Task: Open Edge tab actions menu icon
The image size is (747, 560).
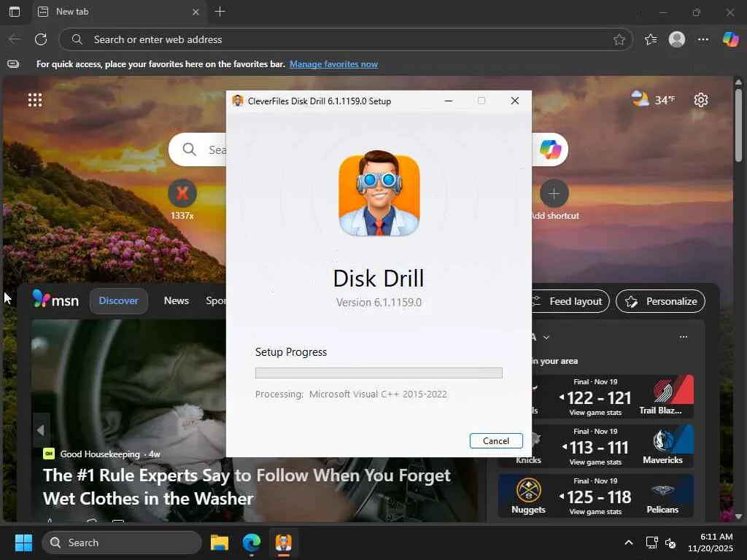Action: (15, 12)
